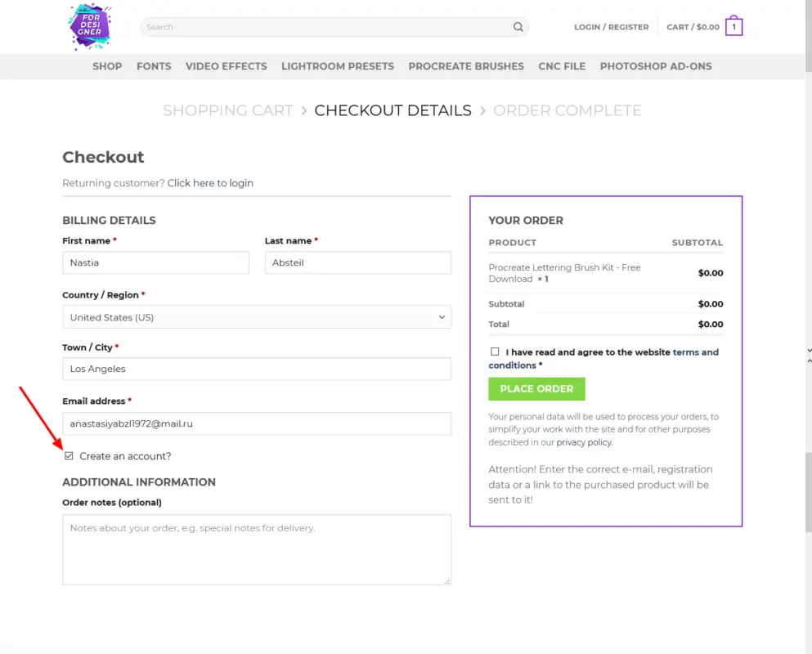
Task: Click the Order notes text area
Action: pos(257,549)
